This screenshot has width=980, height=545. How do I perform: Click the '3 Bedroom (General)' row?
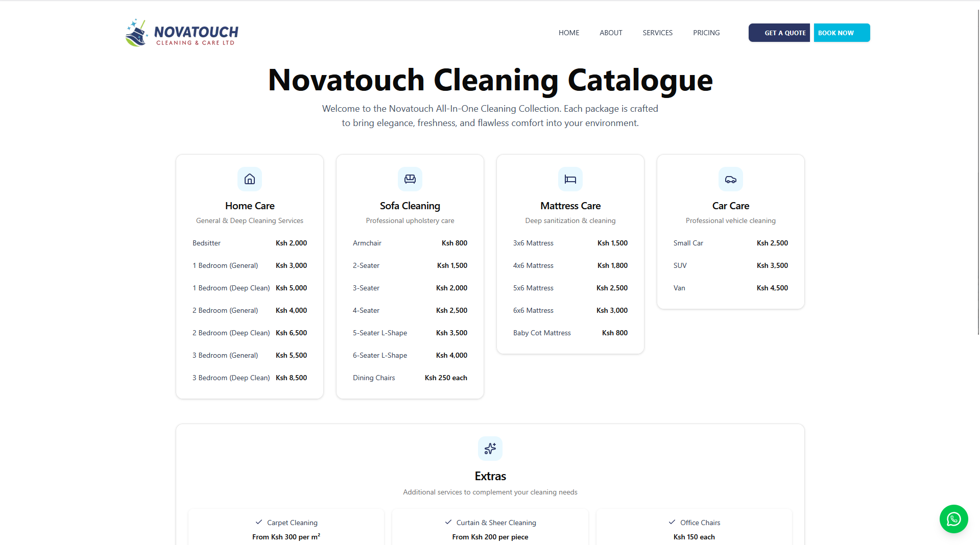pos(250,355)
